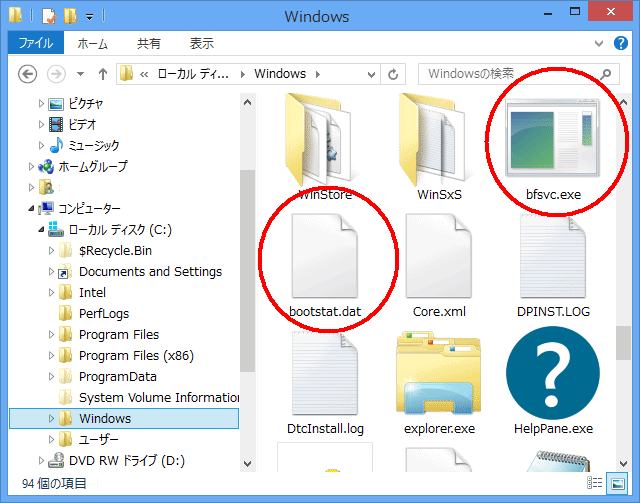Collapse the コンピューター tree node
640x503 pixels.
pos(31,209)
